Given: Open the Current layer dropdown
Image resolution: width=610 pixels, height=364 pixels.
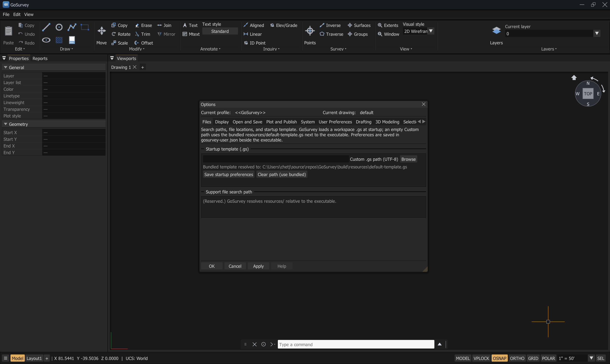Looking at the screenshot, I should tap(596, 34).
